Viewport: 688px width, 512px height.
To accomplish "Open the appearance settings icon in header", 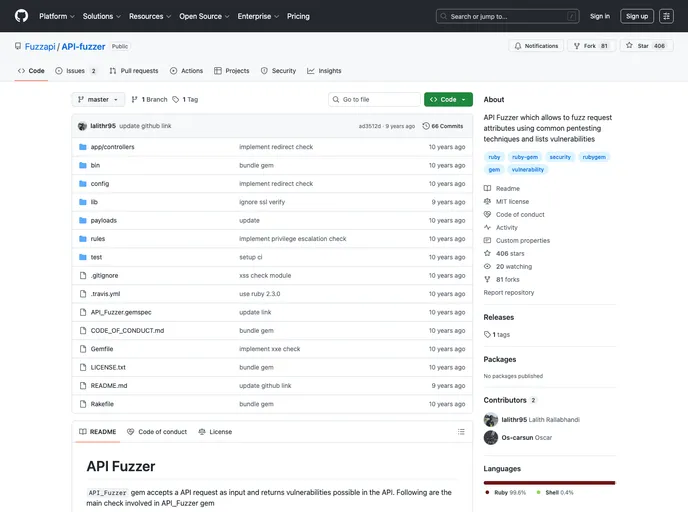I will [x=666, y=16].
